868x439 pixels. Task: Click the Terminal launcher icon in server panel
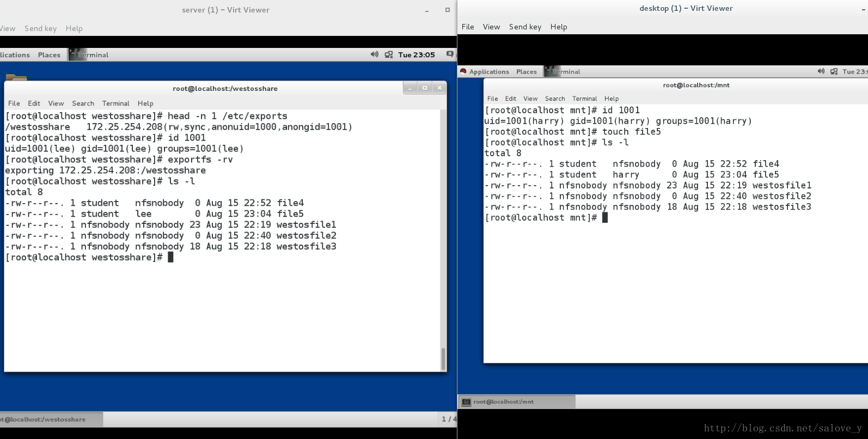pos(77,54)
